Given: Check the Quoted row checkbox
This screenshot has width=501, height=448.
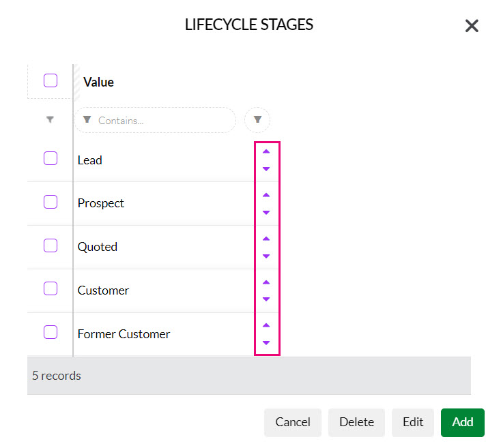Looking at the screenshot, I should (x=51, y=245).
